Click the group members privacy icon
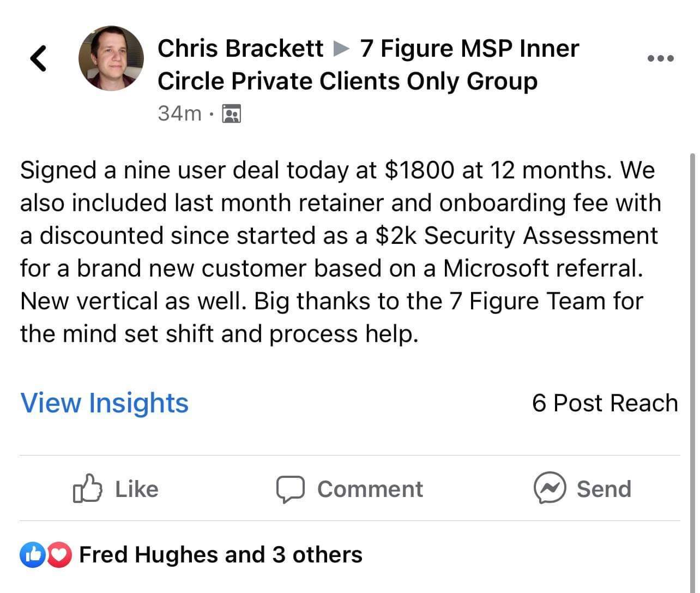This screenshot has height=593, width=700. (232, 113)
